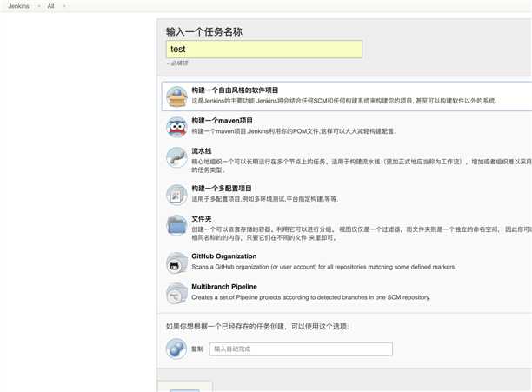The height and width of the screenshot is (392, 532).
Task: Click the Multibranch Pipeline icon
Action: click(x=176, y=293)
